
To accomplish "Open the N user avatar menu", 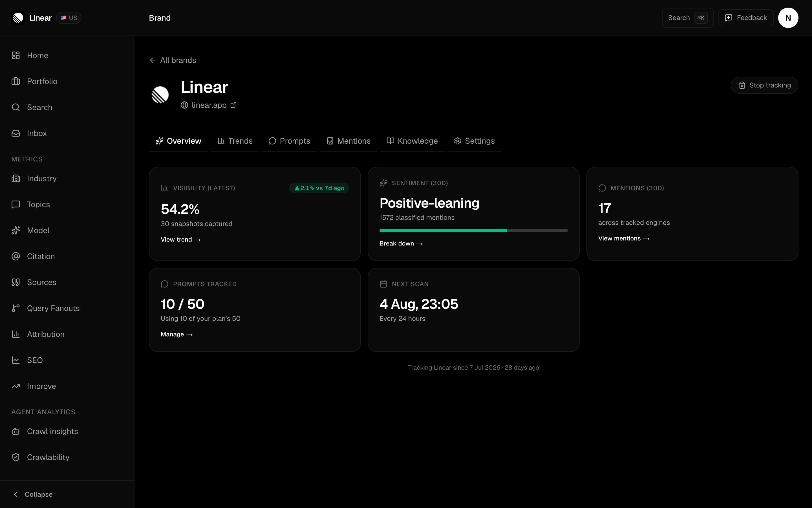I will pos(788,18).
